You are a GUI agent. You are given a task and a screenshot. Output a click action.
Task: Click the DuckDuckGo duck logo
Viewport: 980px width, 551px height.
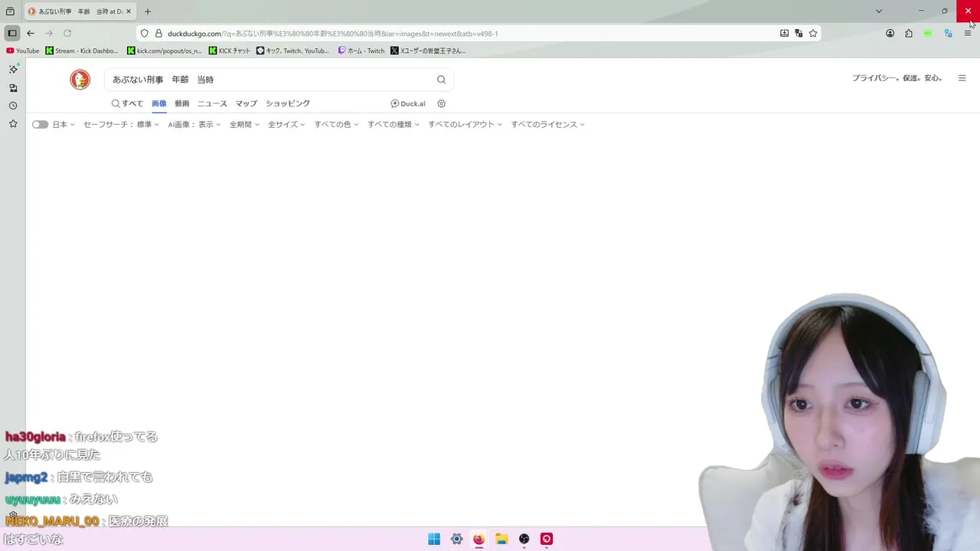(x=80, y=80)
